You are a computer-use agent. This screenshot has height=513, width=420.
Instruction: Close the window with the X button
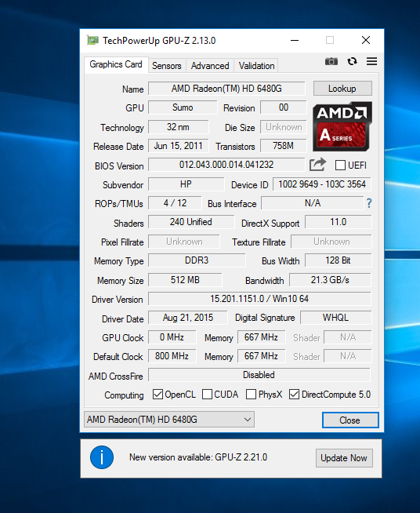pos(366,41)
